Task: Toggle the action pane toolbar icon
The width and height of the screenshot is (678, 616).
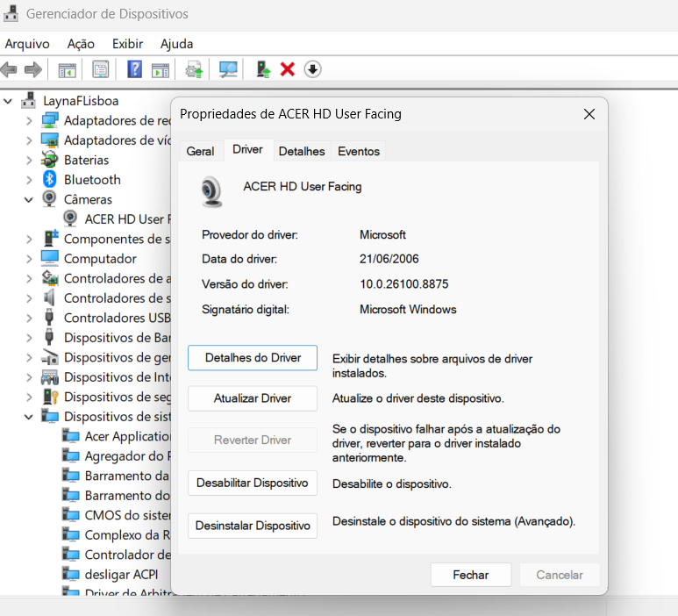Action: pos(161,69)
